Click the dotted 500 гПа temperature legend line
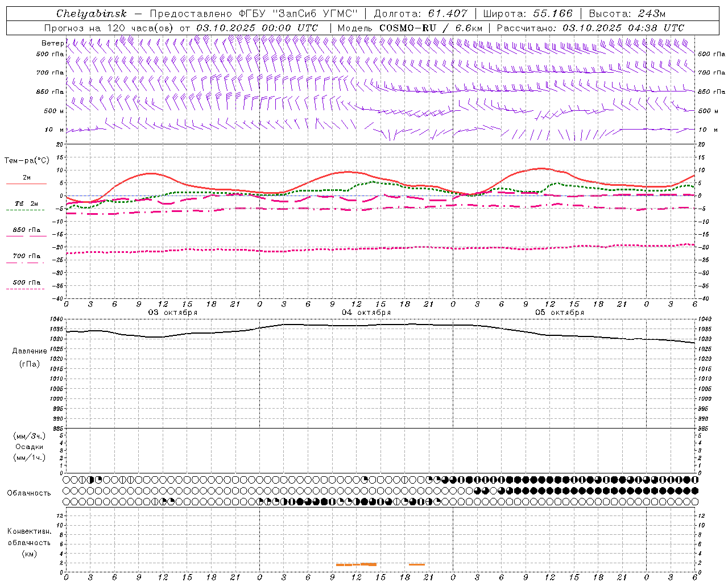 click(x=25, y=289)
